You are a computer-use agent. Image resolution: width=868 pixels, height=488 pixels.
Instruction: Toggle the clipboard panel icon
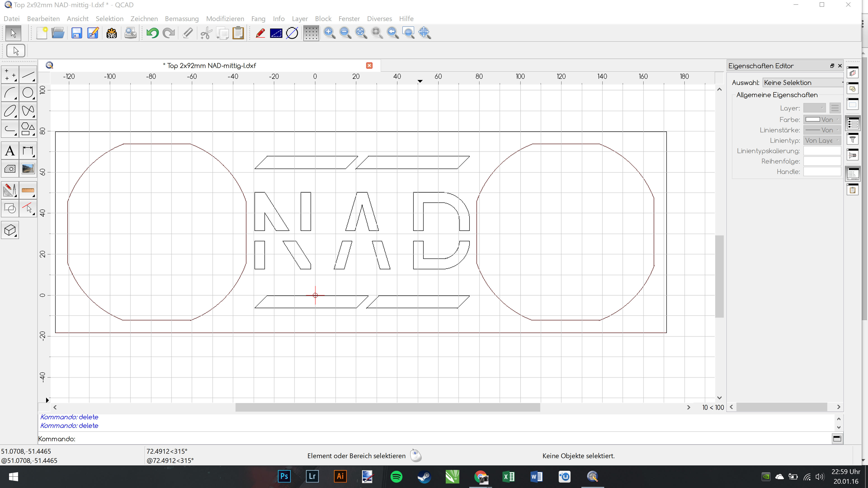pyautogui.click(x=853, y=190)
